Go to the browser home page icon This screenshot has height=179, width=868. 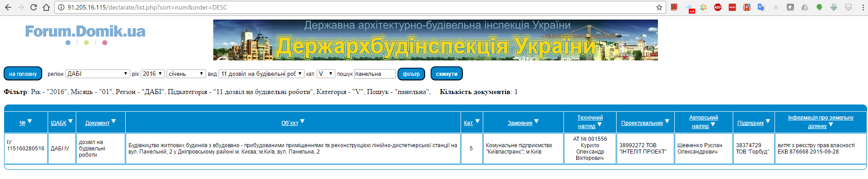click(46, 7)
